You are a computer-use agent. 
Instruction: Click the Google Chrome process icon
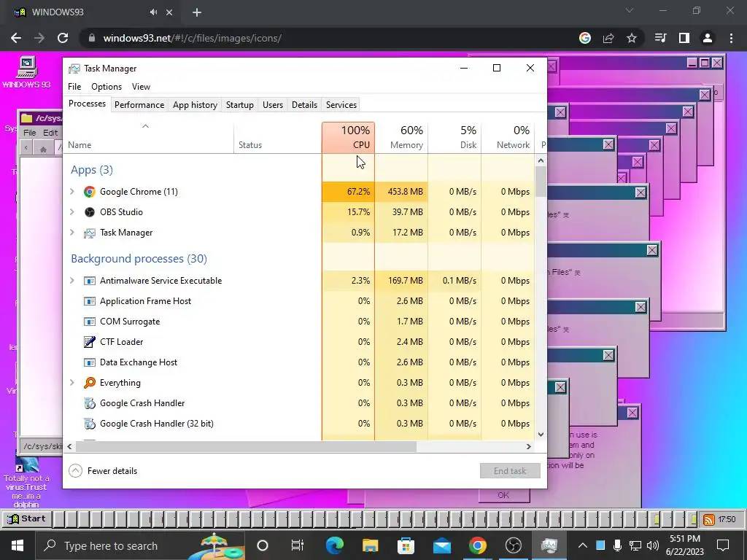89,192
